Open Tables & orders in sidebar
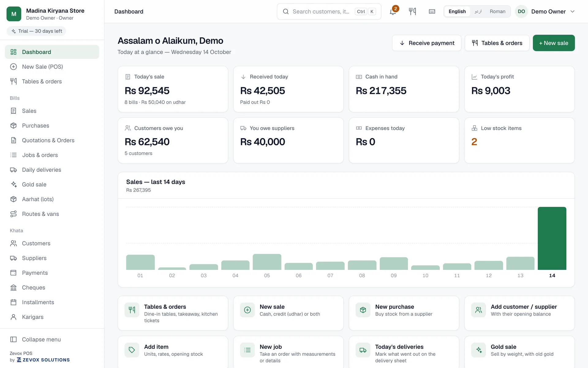The image size is (588, 368). point(52,81)
